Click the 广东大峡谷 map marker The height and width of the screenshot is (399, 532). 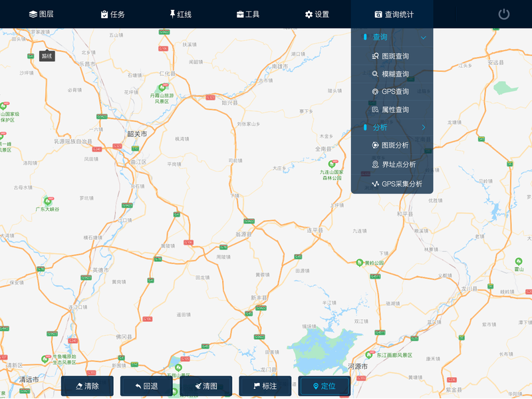(x=48, y=201)
